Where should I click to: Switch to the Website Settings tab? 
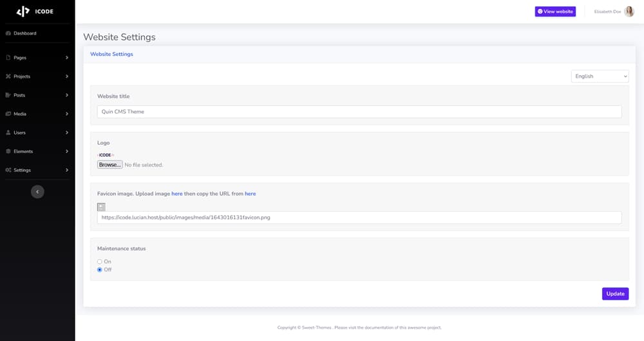tap(111, 54)
